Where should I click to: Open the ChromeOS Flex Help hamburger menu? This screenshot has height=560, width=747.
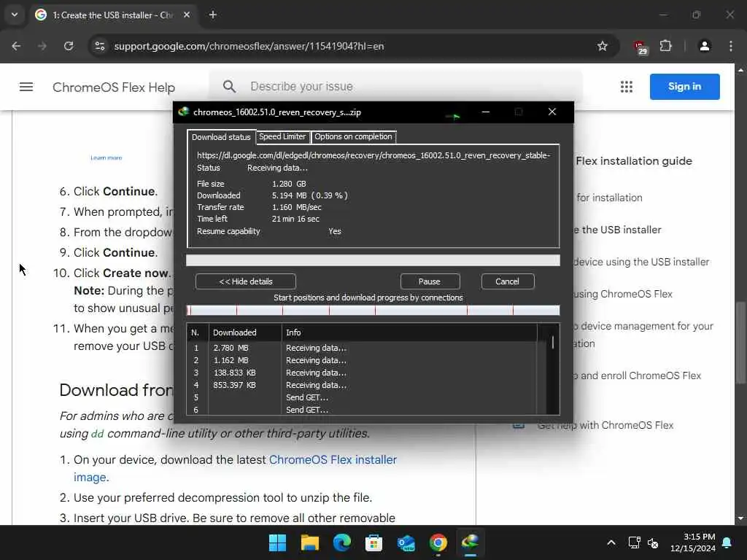click(x=26, y=87)
